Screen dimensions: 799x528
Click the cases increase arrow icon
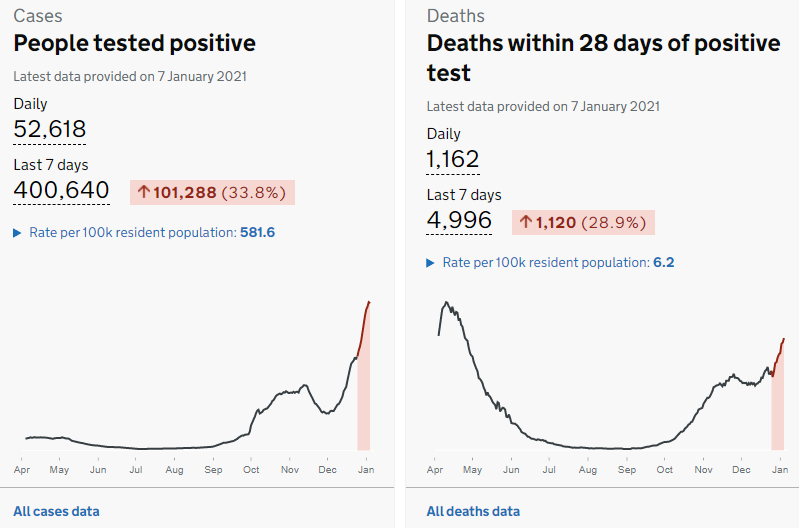point(143,193)
